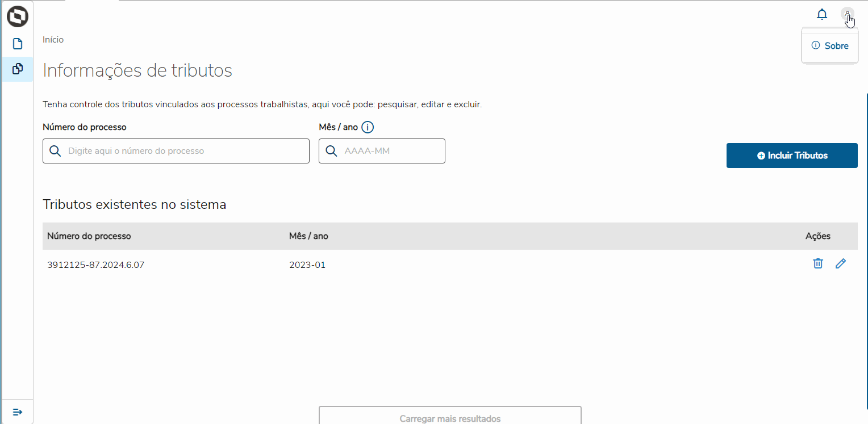The height and width of the screenshot is (424, 868).
Task: Click the magnifier icon in process search
Action: [55, 151]
